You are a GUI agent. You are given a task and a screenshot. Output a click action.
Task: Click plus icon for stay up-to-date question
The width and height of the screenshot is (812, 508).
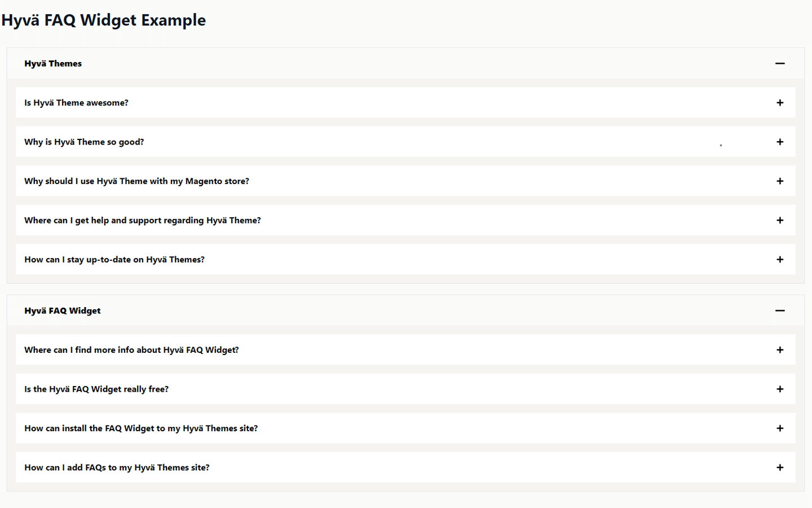click(780, 260)
